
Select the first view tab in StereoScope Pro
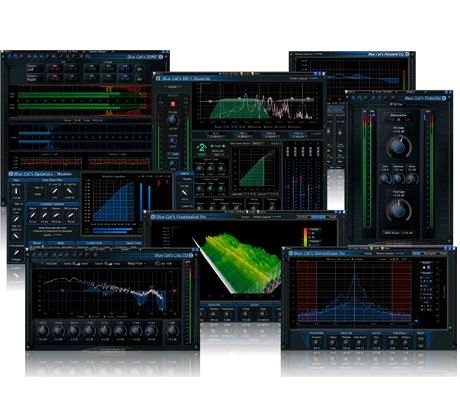[417, 254]
